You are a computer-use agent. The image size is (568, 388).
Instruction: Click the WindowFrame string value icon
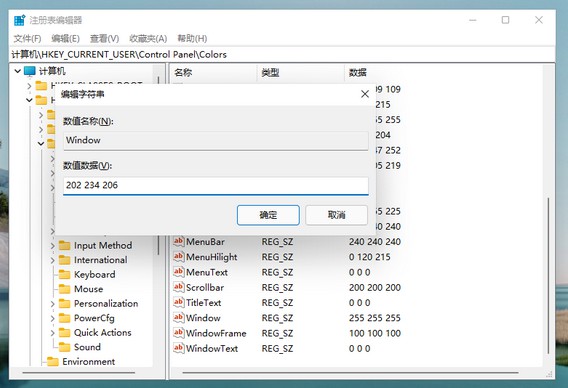[179, 333]
